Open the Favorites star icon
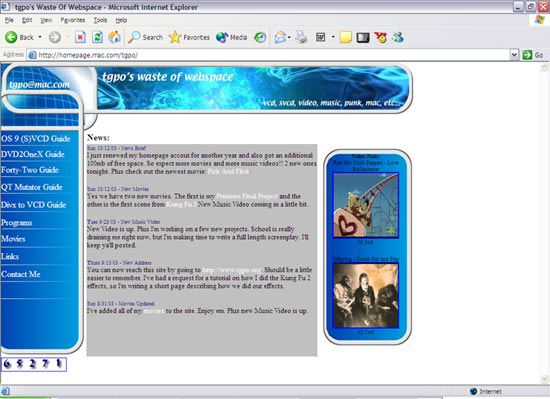Viewport: 550px width, 399px height. coord(175,37)
